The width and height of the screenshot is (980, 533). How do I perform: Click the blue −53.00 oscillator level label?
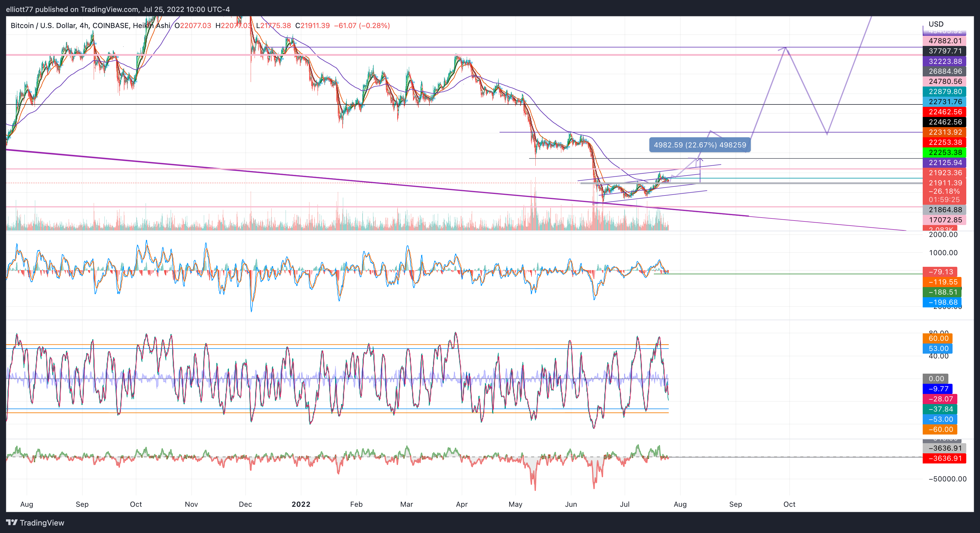click(x=940, y=419)
